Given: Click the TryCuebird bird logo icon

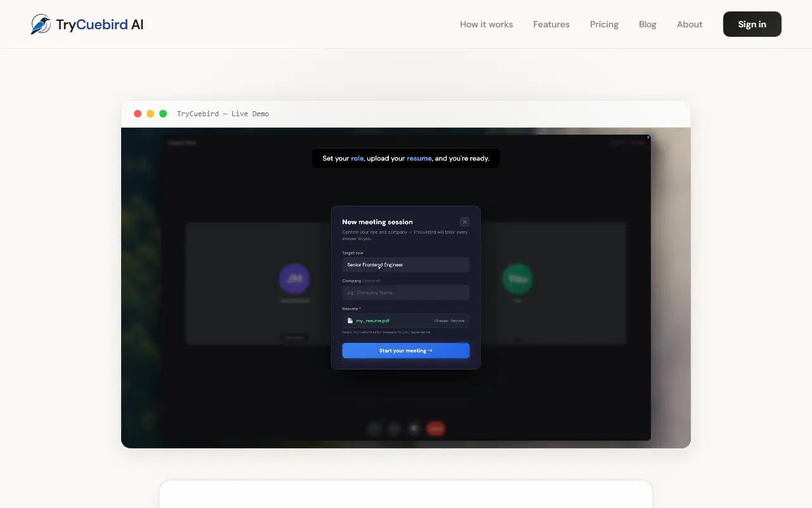Looking at the screenshot, I should click(x=41, y=24).
